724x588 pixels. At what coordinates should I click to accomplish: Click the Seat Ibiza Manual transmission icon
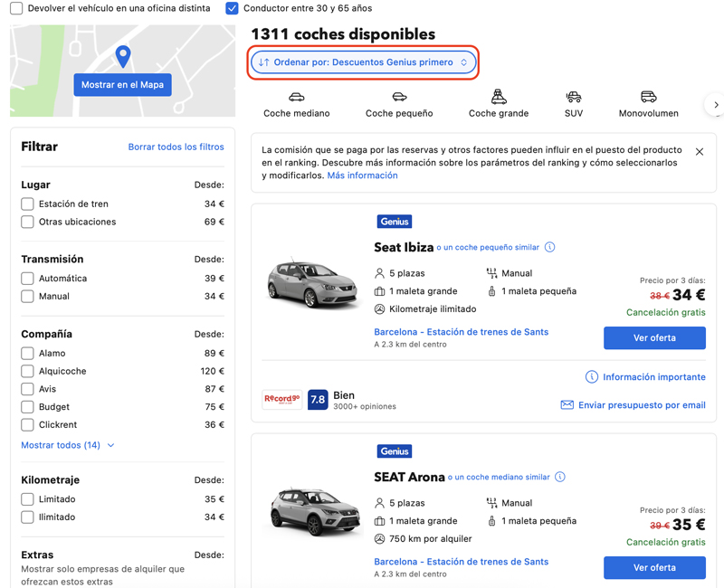tap(491, 273)
